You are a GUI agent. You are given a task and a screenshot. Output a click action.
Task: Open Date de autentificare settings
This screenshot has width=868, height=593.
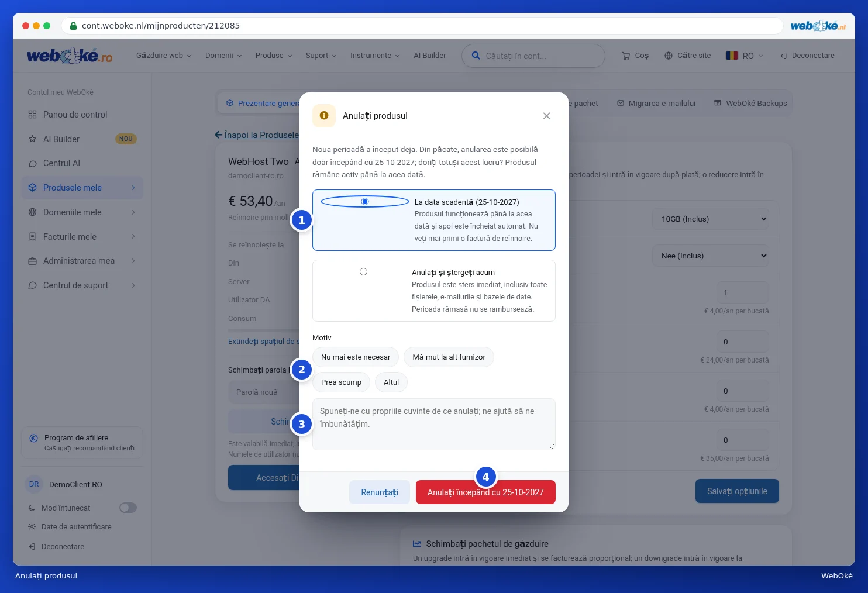coord(77,527)
